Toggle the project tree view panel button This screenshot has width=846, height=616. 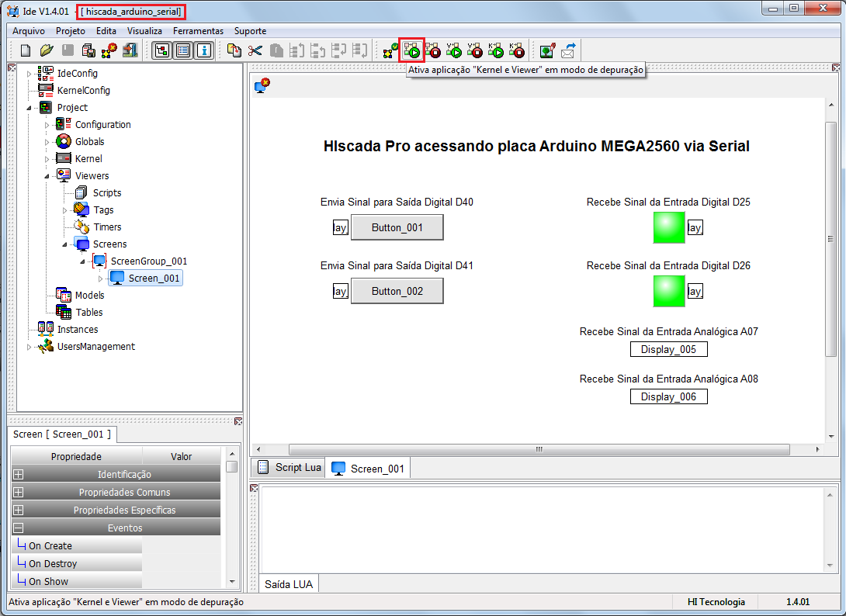[x=162, y=50]
